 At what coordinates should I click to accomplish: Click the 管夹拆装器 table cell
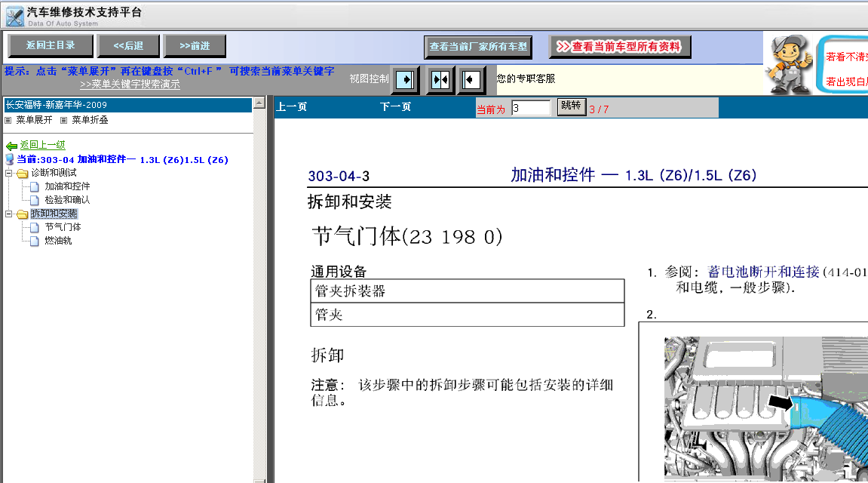tap(468, 291)
